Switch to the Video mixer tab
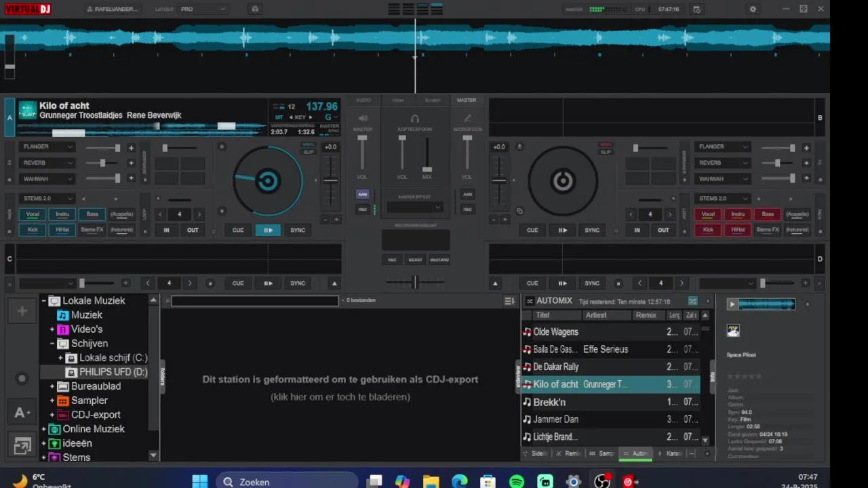 pos(398,100)
